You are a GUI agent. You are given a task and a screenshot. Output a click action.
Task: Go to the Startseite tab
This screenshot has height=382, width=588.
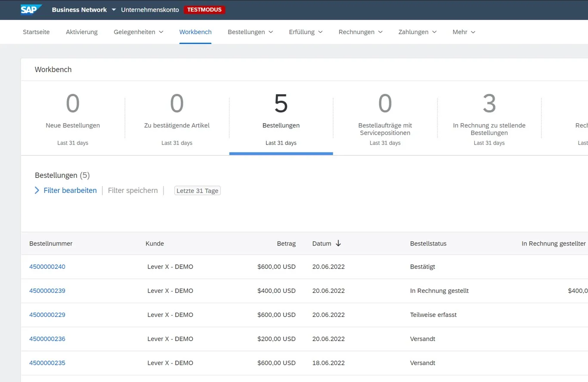(x=36, y=32)
